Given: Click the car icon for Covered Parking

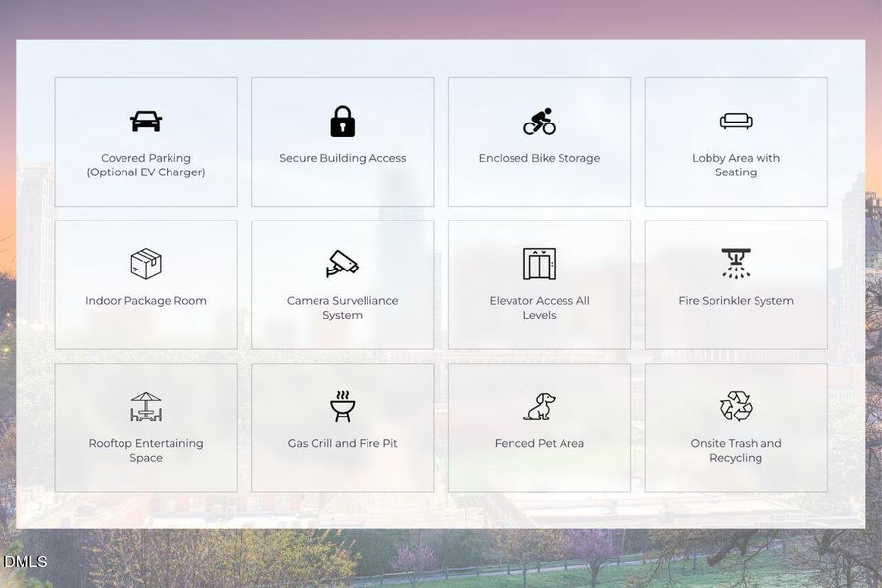Looking at the screenshot, I should (x=146, y=122).
